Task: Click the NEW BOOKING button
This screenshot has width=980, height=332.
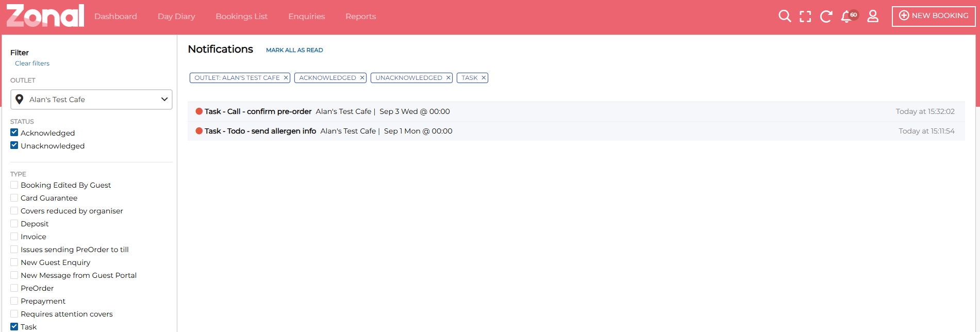Action: pyautogui.click(x=934, y=16)
